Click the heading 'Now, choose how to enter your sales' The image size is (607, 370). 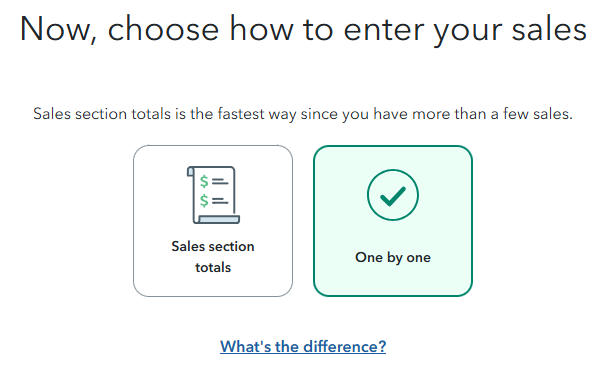[x=304, y=29]
